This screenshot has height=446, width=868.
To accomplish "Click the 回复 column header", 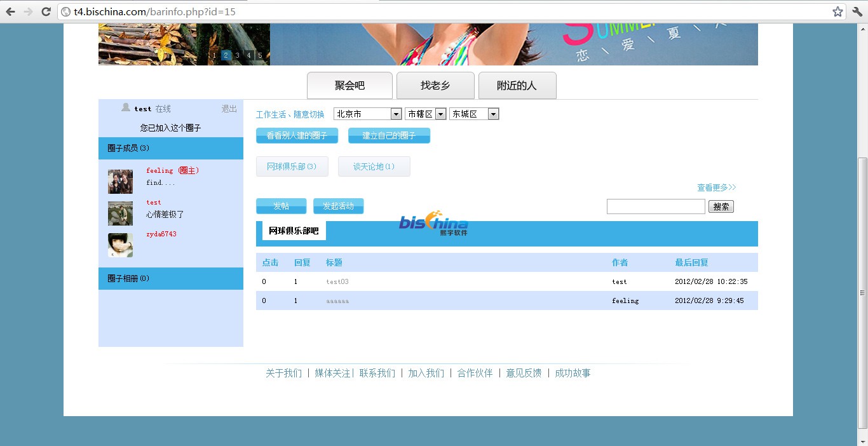I will (302, 262).
